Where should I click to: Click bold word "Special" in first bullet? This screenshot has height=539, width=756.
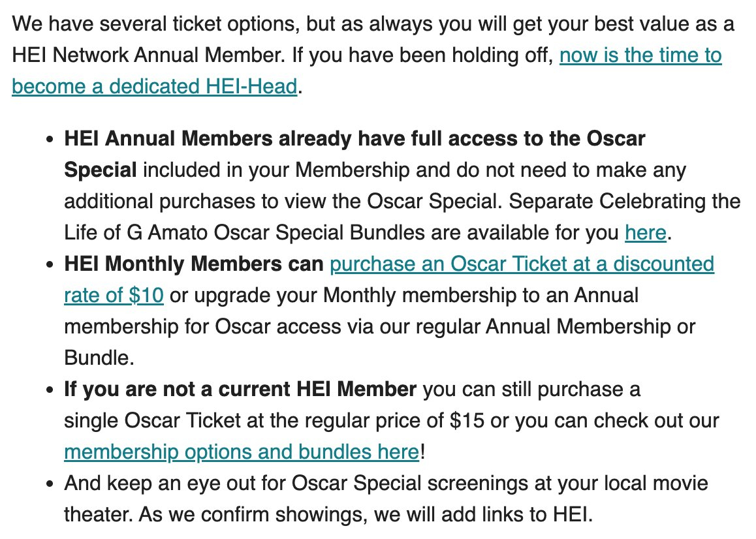pos(100,170)
